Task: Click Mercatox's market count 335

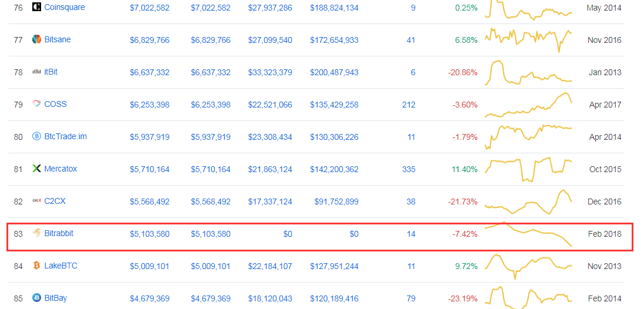Action: coord(409,169)
